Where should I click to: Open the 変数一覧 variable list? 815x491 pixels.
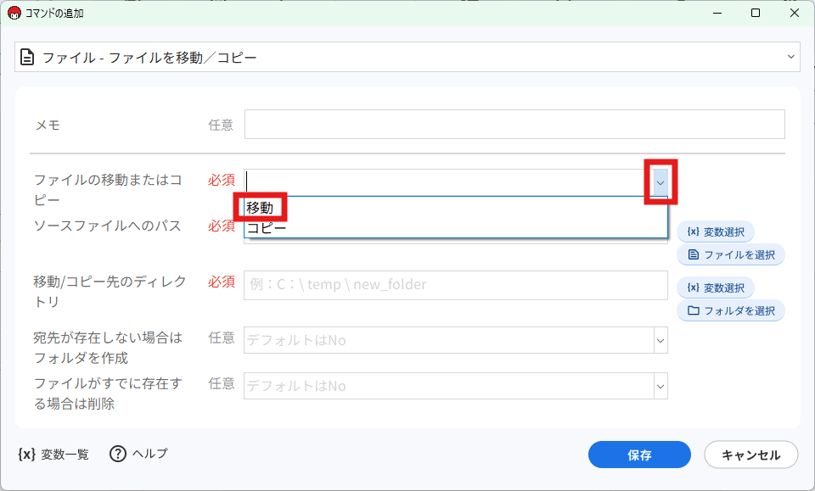point(54,455)
